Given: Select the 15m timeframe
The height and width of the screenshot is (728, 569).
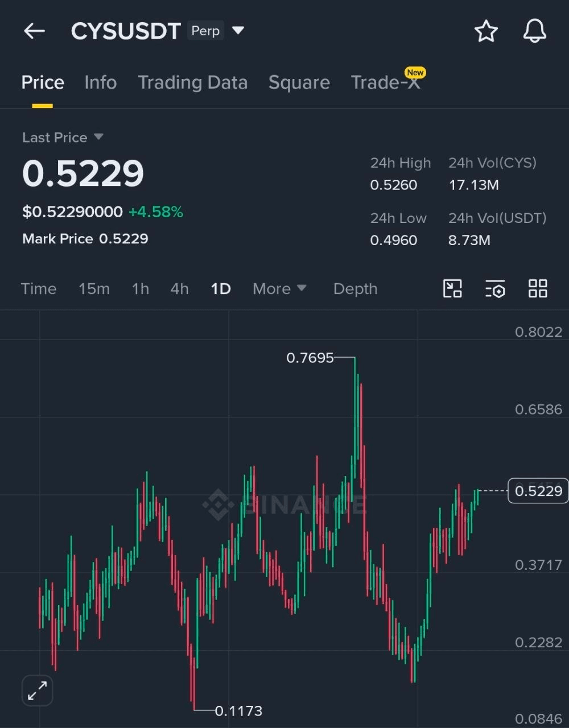Looking at the screenshot, I should coord(94,289).
